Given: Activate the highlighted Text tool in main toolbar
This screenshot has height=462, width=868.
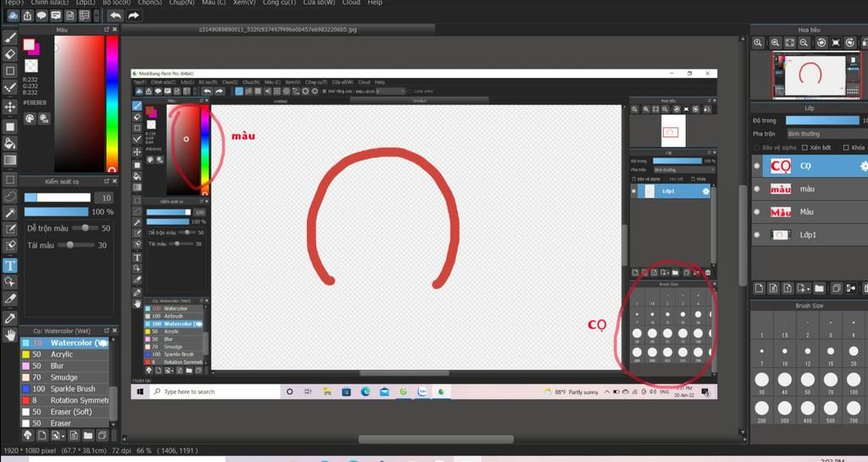Looking at the screenshot, I should [x=10, y=265].
